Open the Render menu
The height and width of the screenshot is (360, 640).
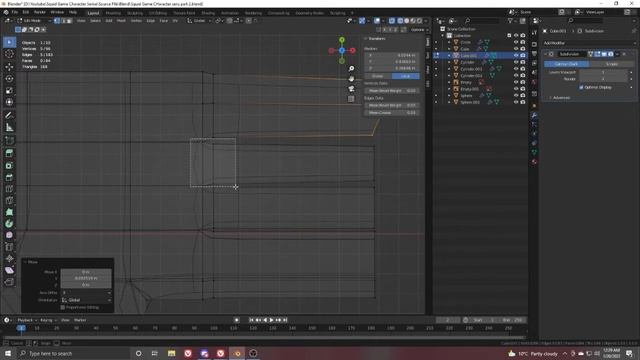[x=40, y=12]
